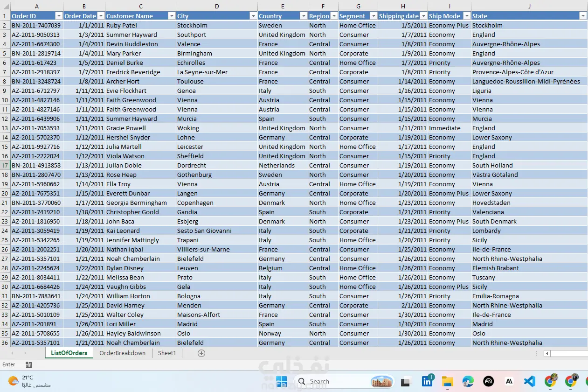
Task: Switch to the Sheet1 tab
Action: click(166, 353)
